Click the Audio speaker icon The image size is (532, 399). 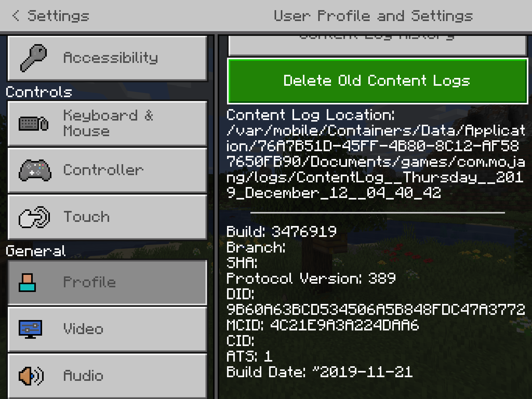click(31, 376)
